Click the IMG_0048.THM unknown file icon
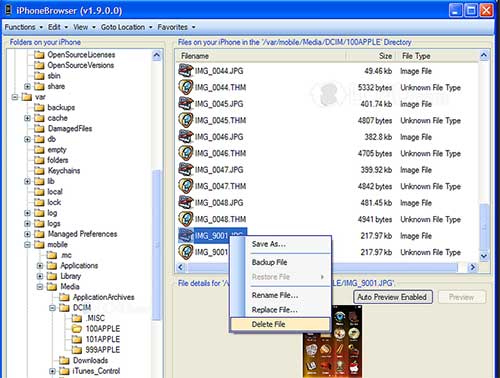 pos(186,219)
